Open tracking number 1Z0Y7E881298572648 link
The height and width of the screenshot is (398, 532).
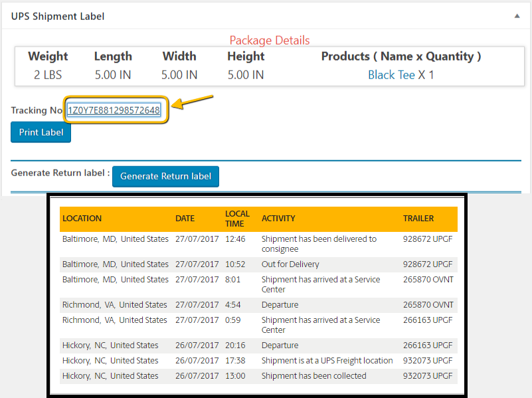click(x=114, y=110)
